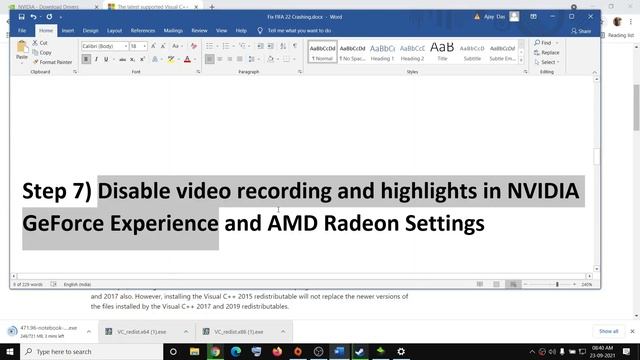Open Ribbon Display Options in title bar
This screenshot has height=360, width=640.
pos(533,17)
